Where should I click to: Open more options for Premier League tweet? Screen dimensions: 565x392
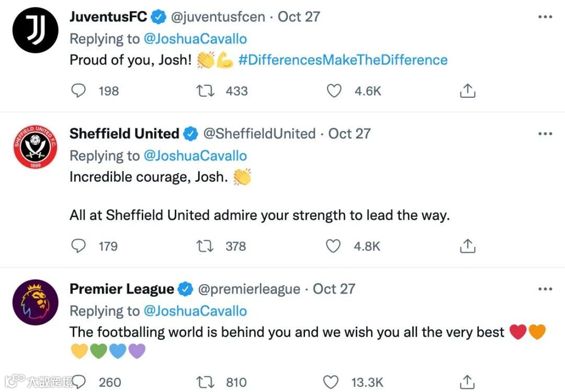click(x=545, y=289)
